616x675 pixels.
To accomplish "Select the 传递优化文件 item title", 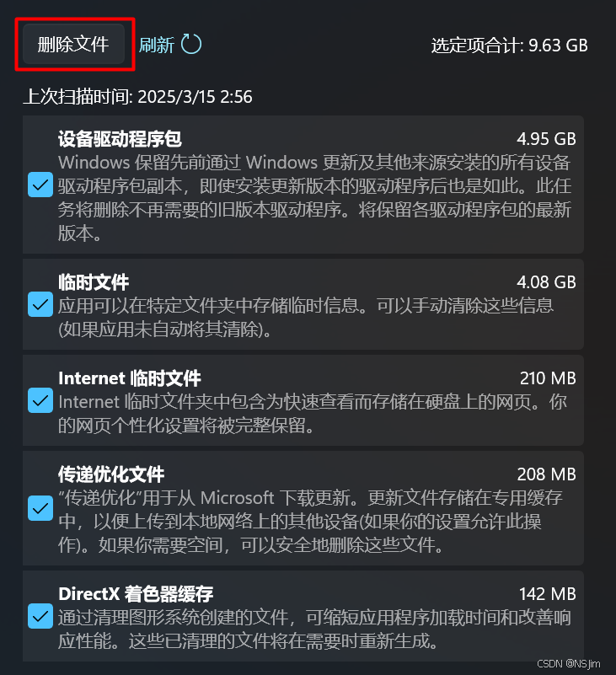I will point(111,474).
